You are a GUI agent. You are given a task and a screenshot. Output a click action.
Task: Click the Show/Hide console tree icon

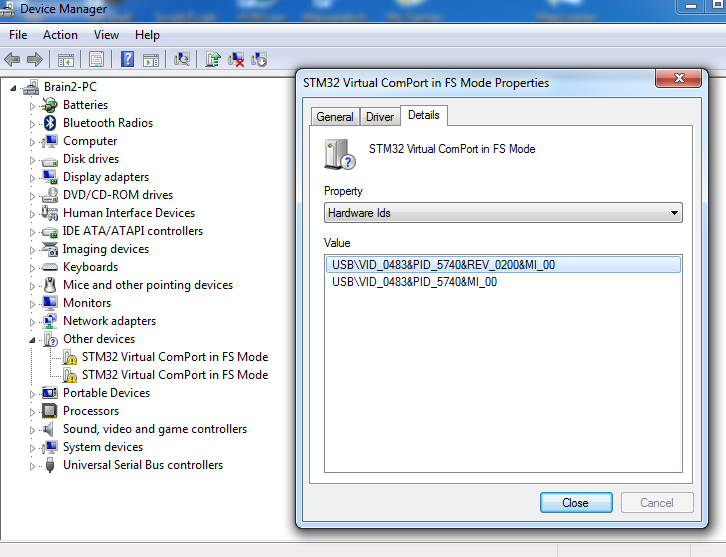[x=65, y=60]
